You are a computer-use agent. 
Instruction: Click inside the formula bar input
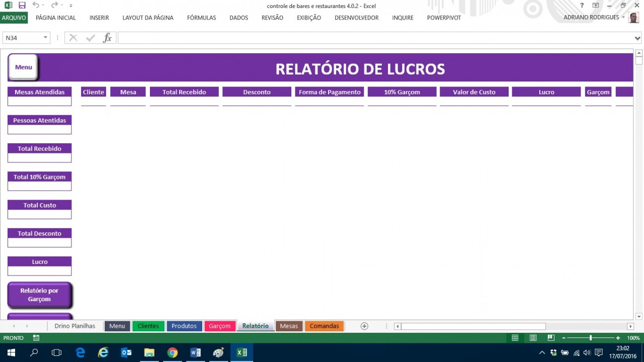tap(376, 38)
